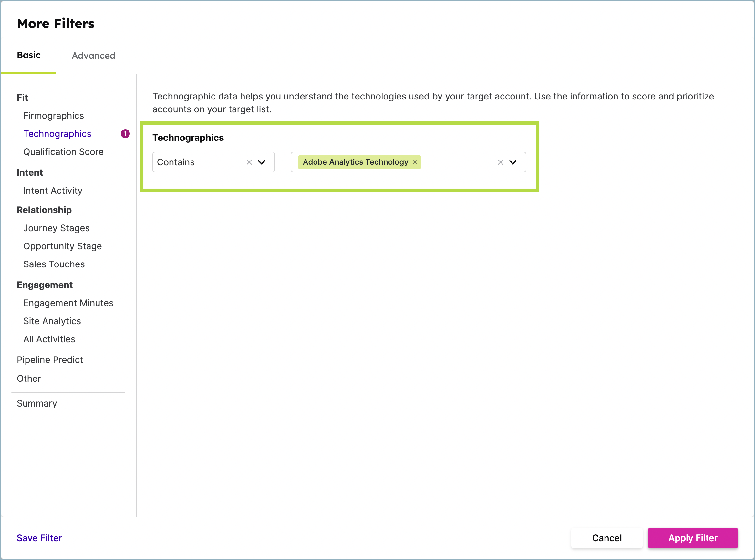Viewport: 755px width, 560px height.
Task: Open the Engagement Minutes filter
Action: (68, 303)
